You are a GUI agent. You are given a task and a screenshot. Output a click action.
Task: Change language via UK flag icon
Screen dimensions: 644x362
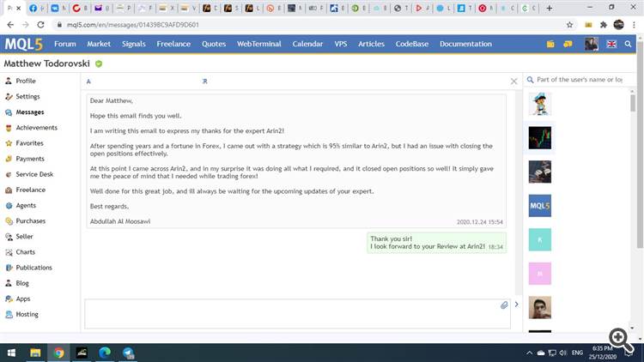611,44
